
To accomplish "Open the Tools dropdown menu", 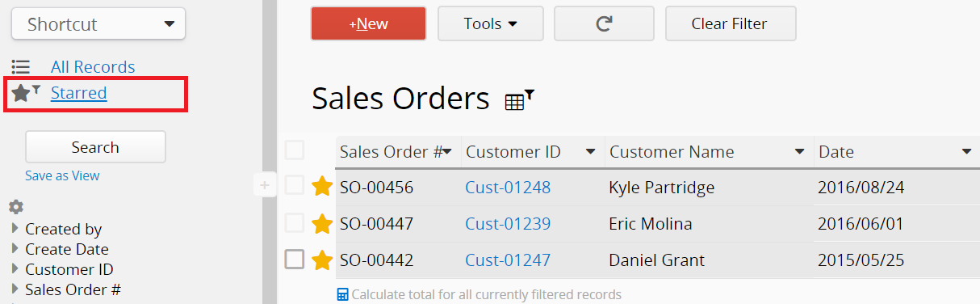I will point(491,23).
